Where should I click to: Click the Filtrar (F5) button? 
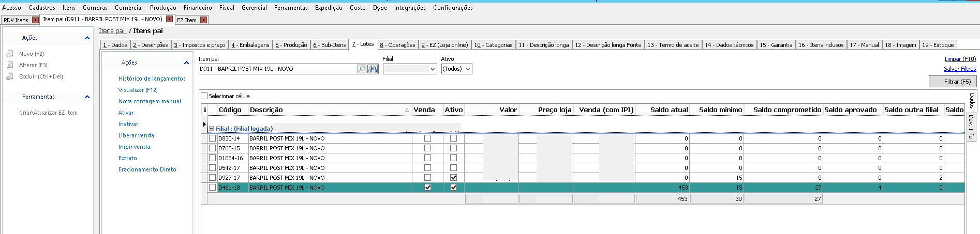pos(953,82)
